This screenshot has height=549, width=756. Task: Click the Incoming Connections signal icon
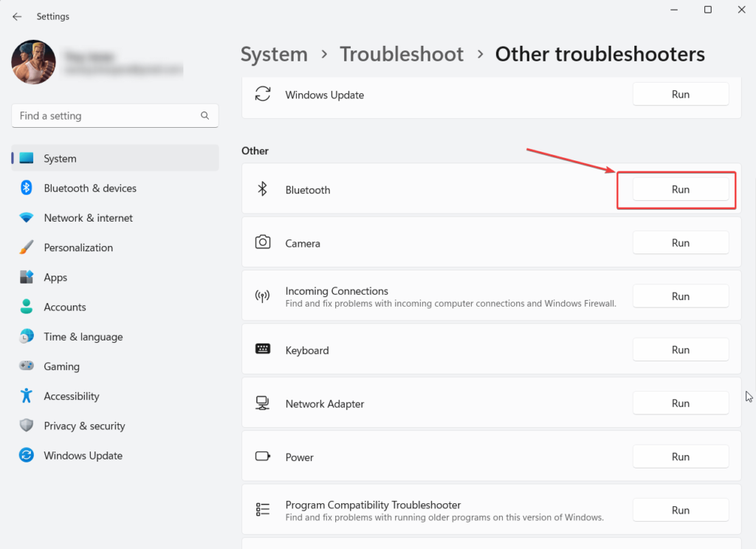coord(262,296)
